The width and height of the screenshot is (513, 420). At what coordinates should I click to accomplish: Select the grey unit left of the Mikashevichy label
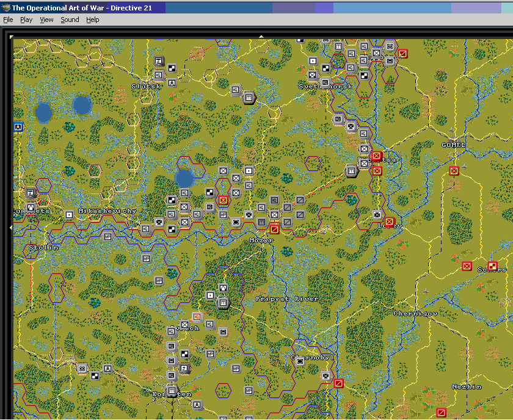pos(69,215)
